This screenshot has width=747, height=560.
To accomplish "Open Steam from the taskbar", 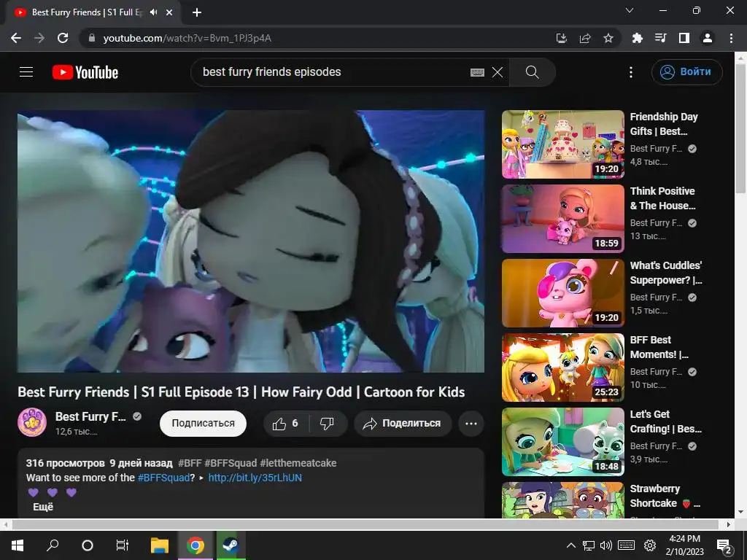I will [231, 545].
